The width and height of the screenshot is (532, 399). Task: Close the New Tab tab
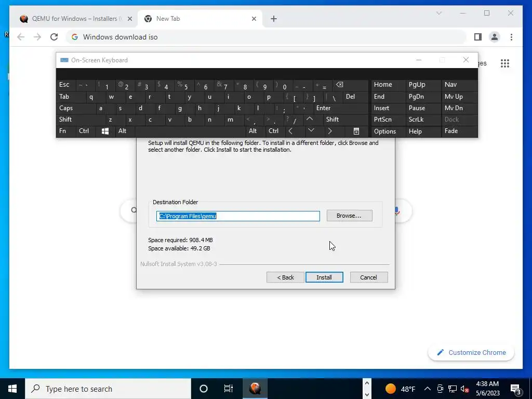pos(254,19)
